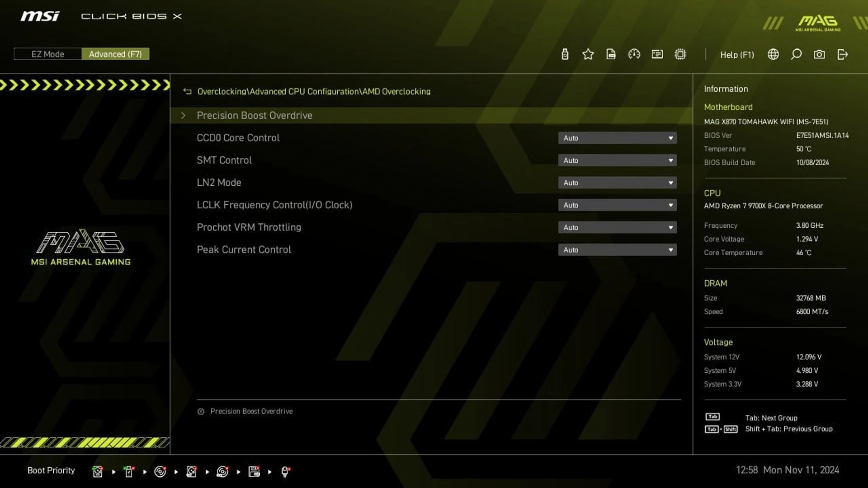Select the first hard disk boot device
The image size is (868, 488).
click(97, 471)
